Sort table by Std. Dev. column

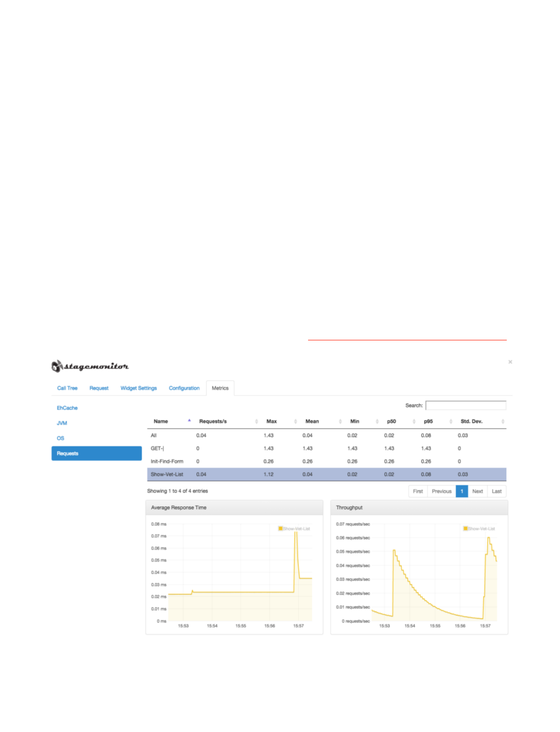(x=481, y=421)
